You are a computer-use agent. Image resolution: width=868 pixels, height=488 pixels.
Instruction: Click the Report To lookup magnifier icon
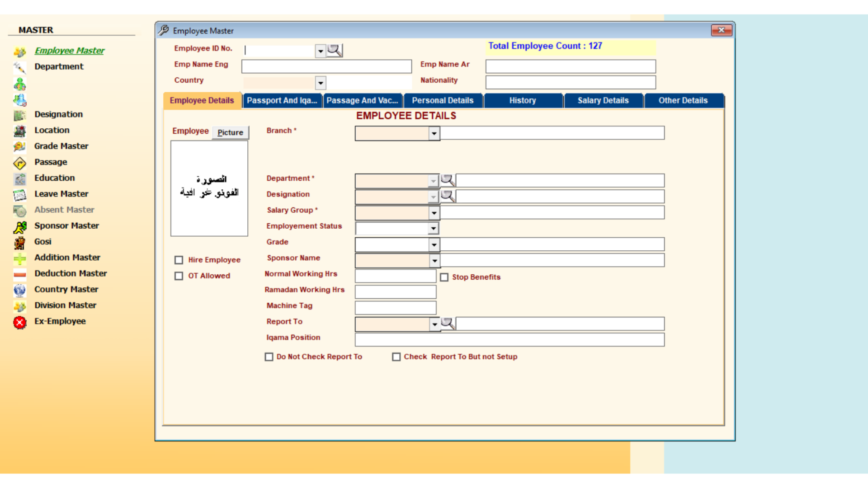click(x=448, y=324)
